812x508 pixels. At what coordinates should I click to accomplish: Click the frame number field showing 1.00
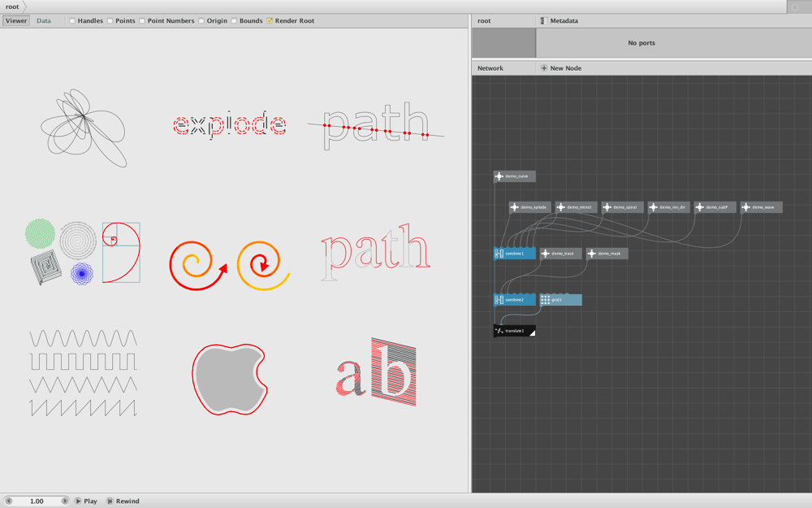37,501
